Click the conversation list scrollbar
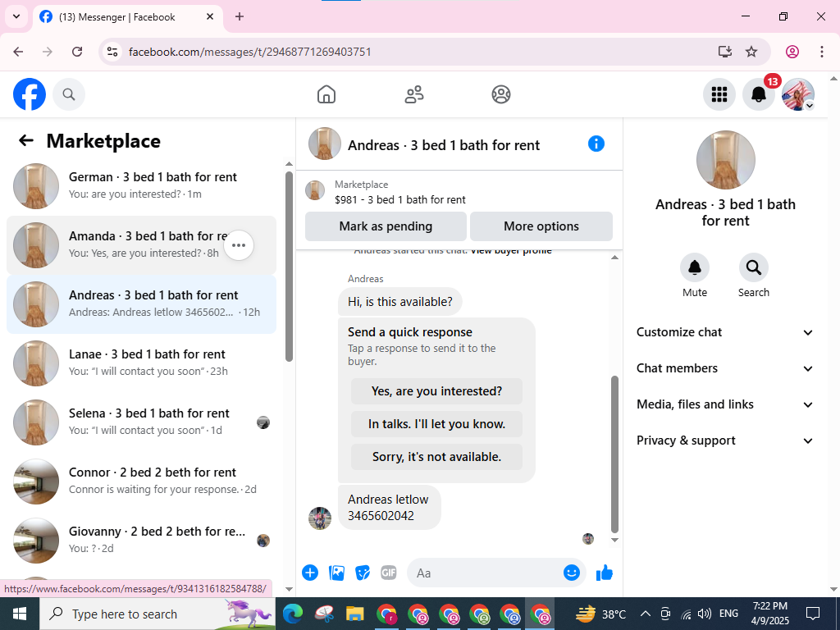Image resolution: width=840 pixels, height=630 pixels. coord(290,267)
